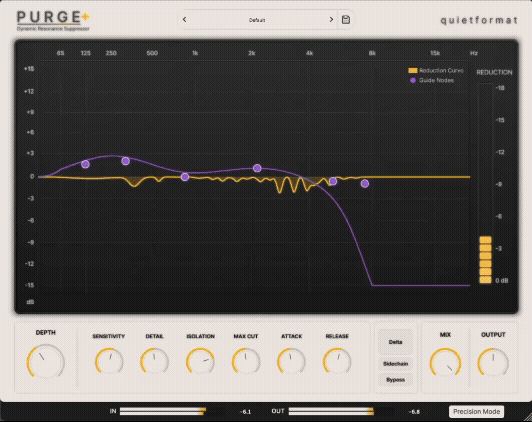
Task: Click the Attack knob
Action: (291, 361)
